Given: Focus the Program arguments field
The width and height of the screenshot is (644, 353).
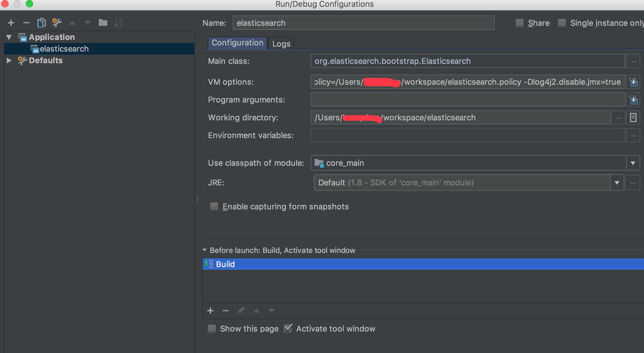Looking at the screenshot, I should 468,100.
